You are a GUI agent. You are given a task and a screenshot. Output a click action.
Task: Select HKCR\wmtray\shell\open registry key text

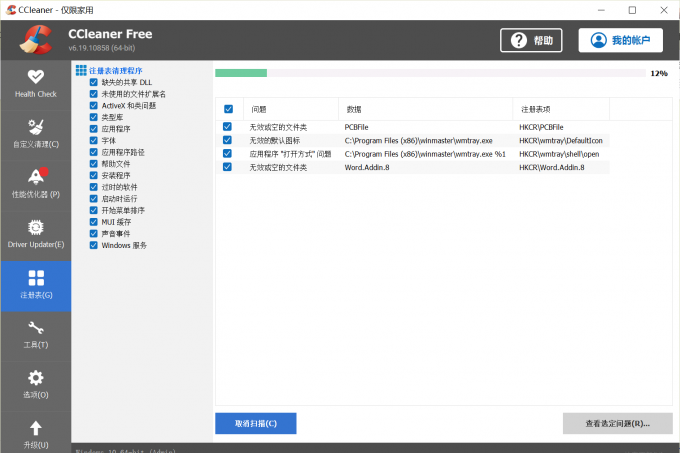559,154
